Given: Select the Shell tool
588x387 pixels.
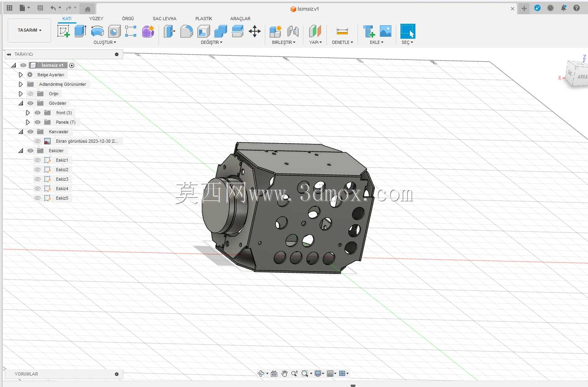Looking at the screenshot, I should pos(203,31).
